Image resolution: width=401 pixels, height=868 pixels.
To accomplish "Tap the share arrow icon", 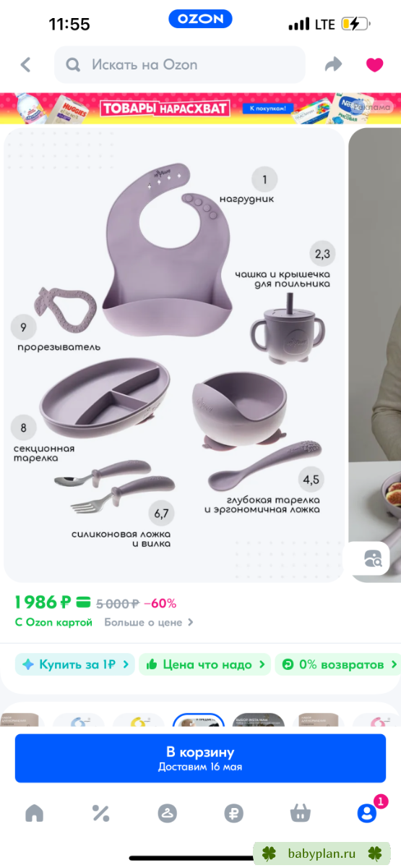I will tap(333, 65).
